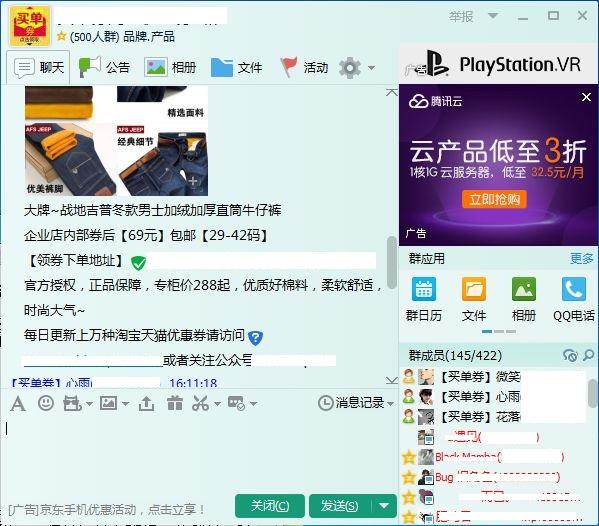
Task: Click 立即抢购 button in the ad
Action: (494, 199)
